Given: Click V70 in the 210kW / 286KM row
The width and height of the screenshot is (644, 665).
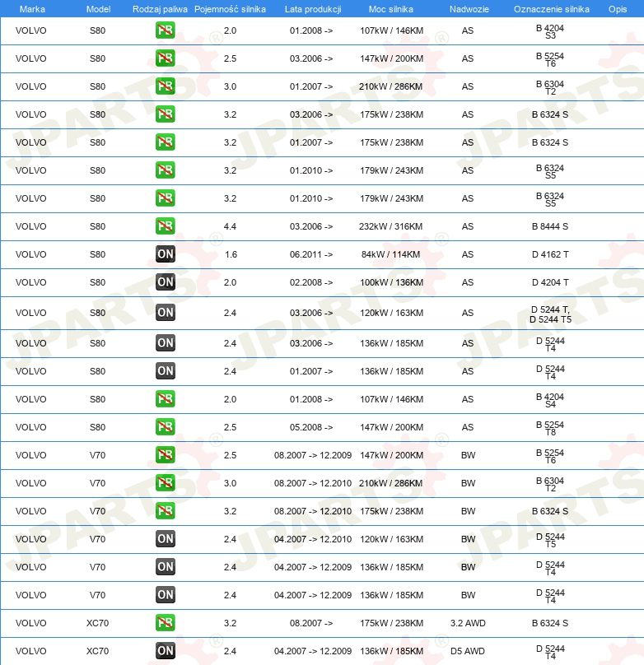Looking at the screenshot, I should pyautogui.click(x=97, y=483).
